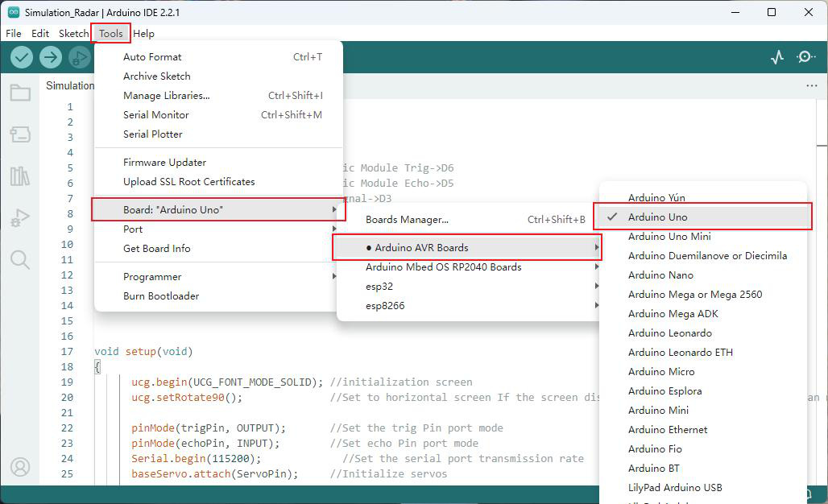Expand the Arduino AVR Boards submenu
828x504 pixels.
pyautogui.click(x=469, y=247)
